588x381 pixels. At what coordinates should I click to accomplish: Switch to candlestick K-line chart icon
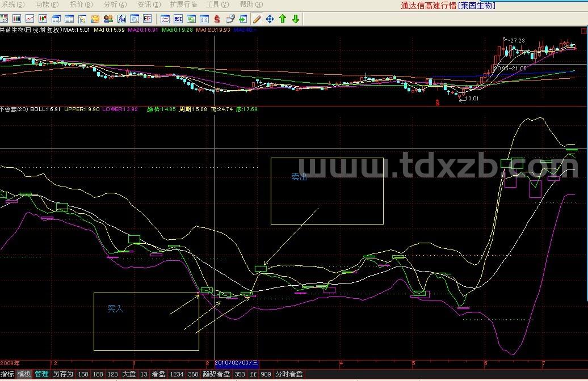coord(43,18)
